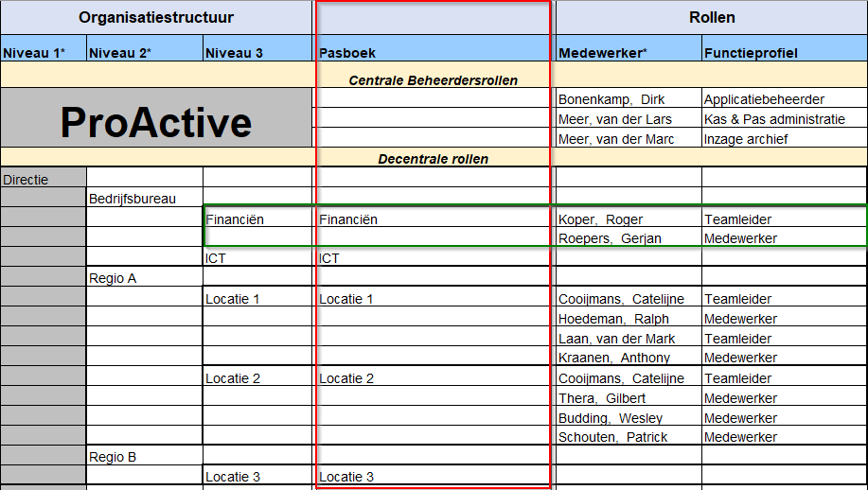Select Medewerker next to Roepers, Gerjan

click(x=785, y=236)
